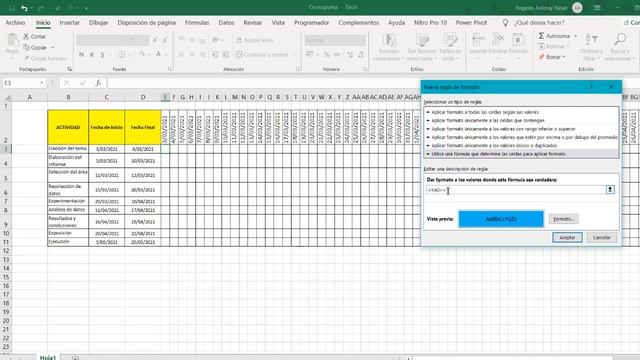The width and height of the screenshot is (640, 360).
Task: Click the Formato... button in the dialog
Action: (x=563, y=219)
